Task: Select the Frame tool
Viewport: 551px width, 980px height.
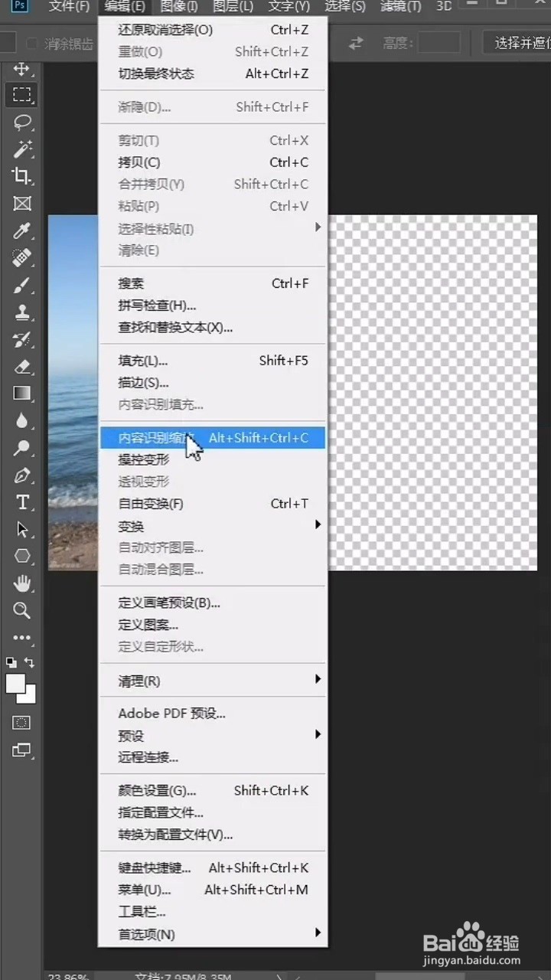Action: [x=21, y=204]
